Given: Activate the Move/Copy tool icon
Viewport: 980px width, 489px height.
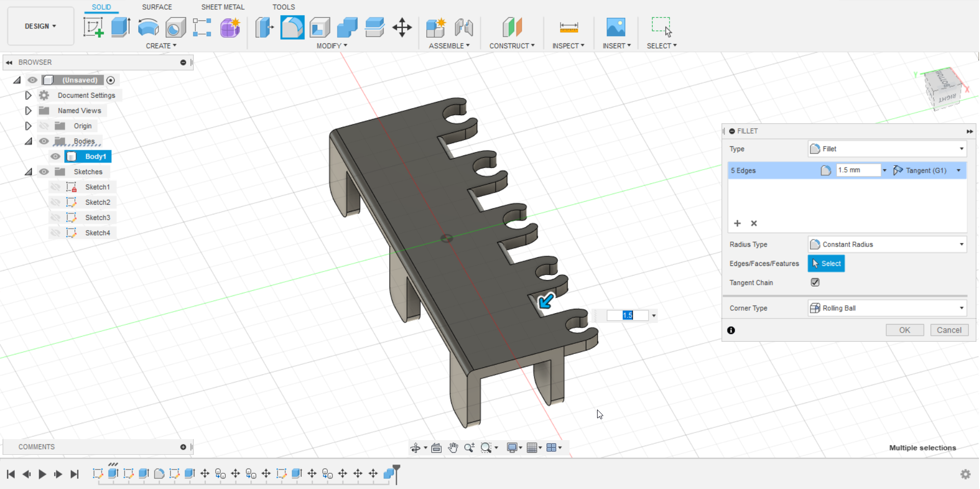Looking at the screenshot, I should click(x=402, y=27).
